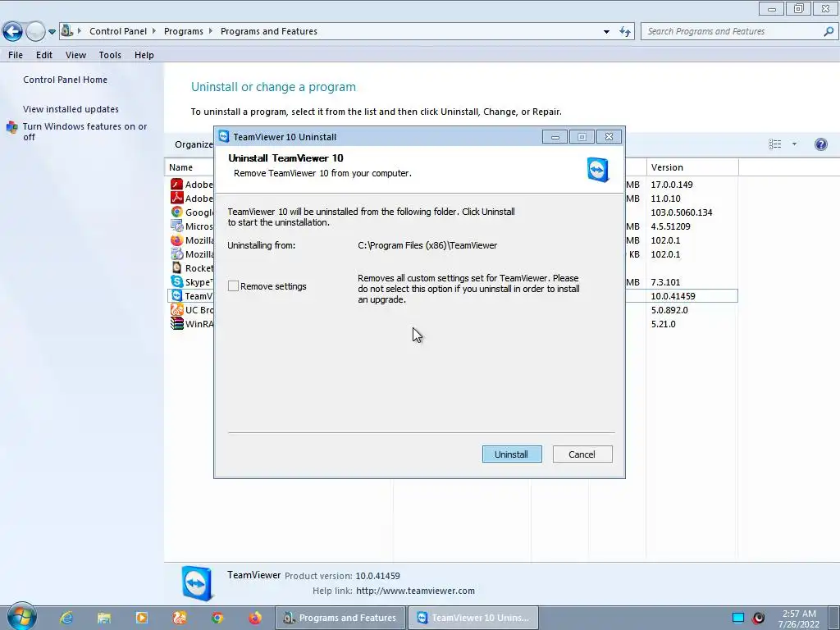This screenshot has width=840, height=630.
Task: Open the Tools menu
Action: coord(110,55)
